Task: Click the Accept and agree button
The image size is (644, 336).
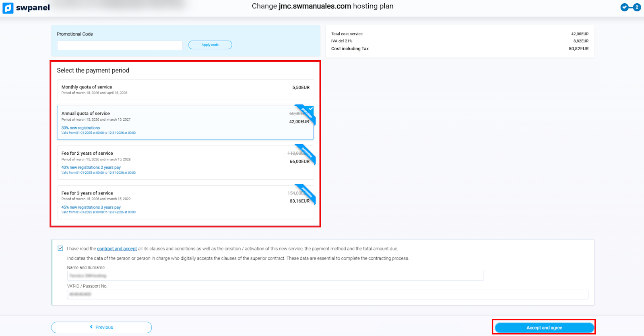Action: tap(544, 328)
